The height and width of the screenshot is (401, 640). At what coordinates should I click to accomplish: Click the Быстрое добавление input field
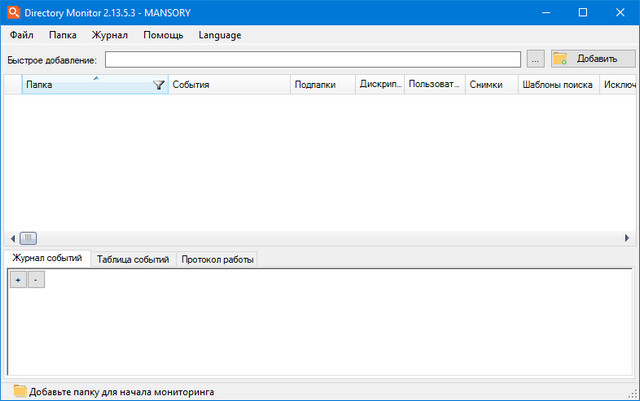tap(312, 59)
